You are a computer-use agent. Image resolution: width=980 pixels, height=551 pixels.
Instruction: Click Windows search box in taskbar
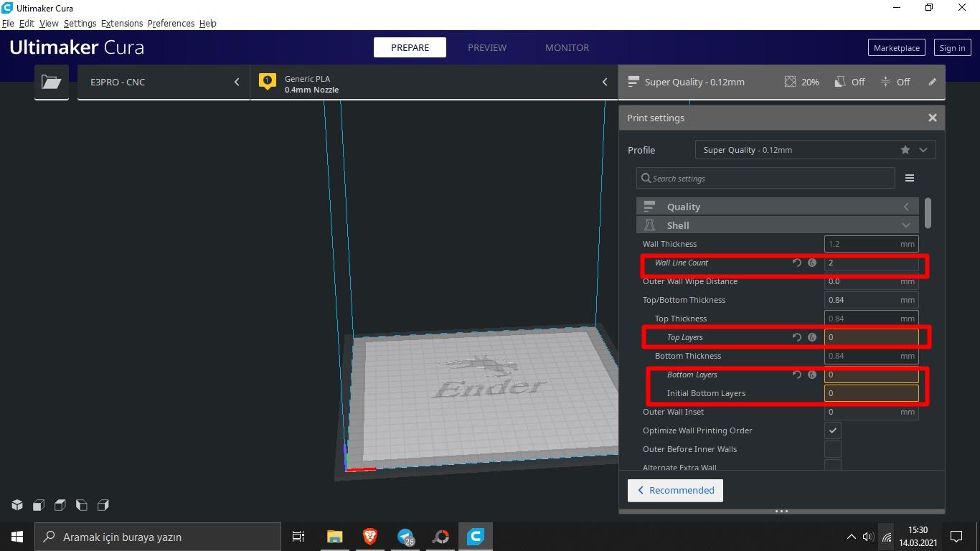pyautogui.click(x=158, y=537)
